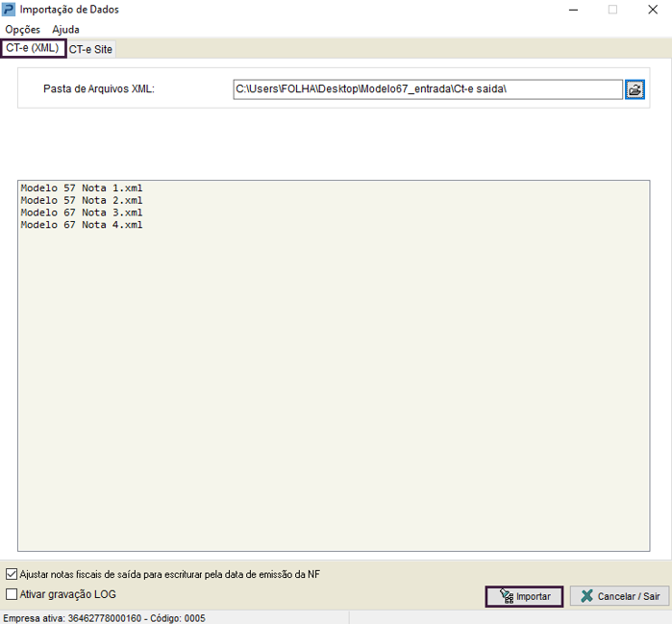672x624 pixels.
Task: Switch to the CT-e Site tab
Action: point(90,49)
